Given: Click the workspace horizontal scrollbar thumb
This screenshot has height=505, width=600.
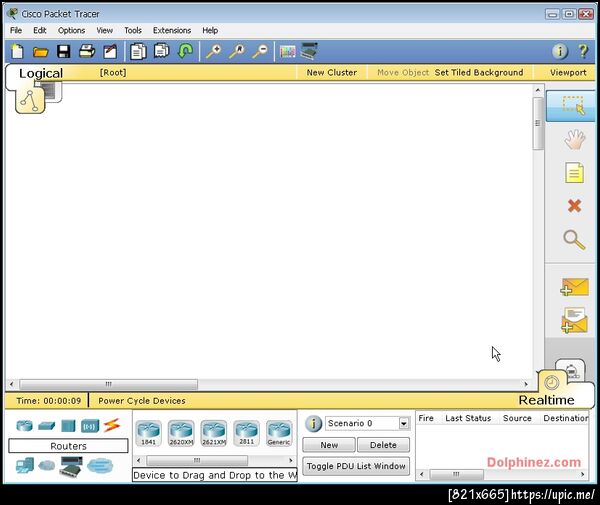Looking at the screenshot, I should 109,384.
